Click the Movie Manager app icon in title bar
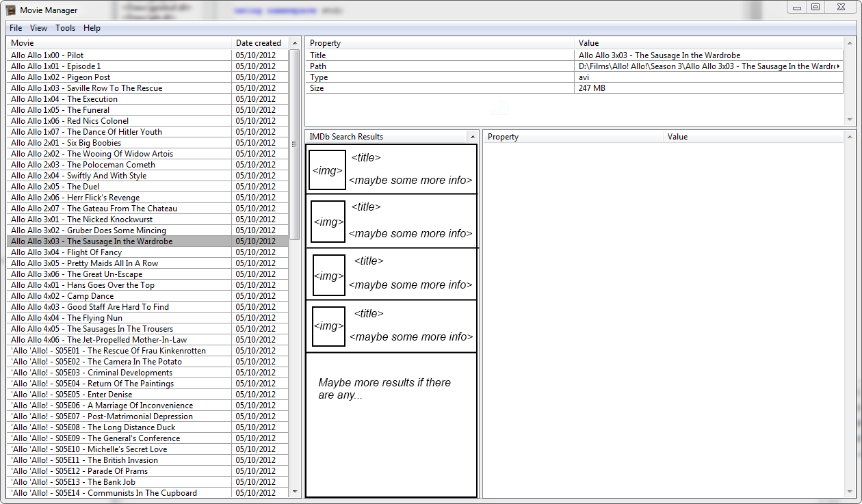862x504 pixels. (10, 10)
